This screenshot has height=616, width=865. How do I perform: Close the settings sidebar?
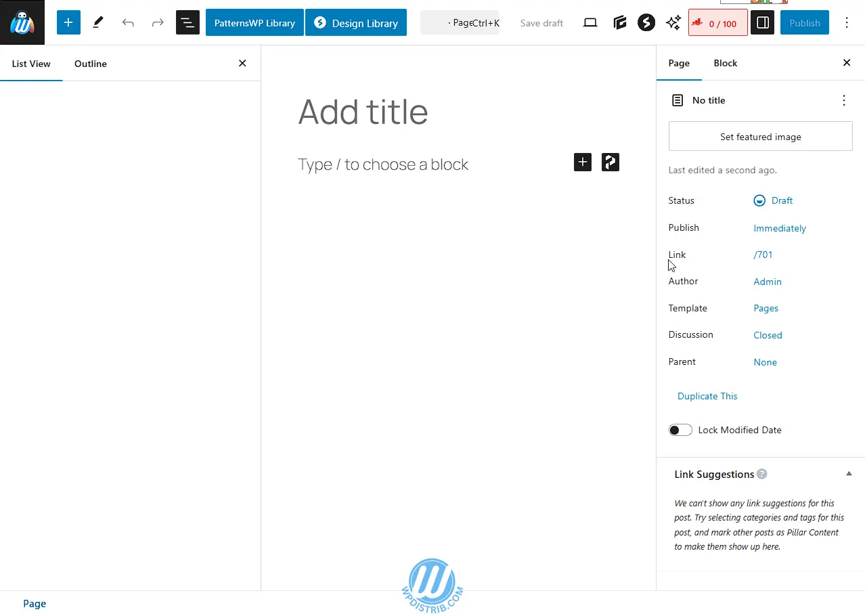click(x=847, y=63)
